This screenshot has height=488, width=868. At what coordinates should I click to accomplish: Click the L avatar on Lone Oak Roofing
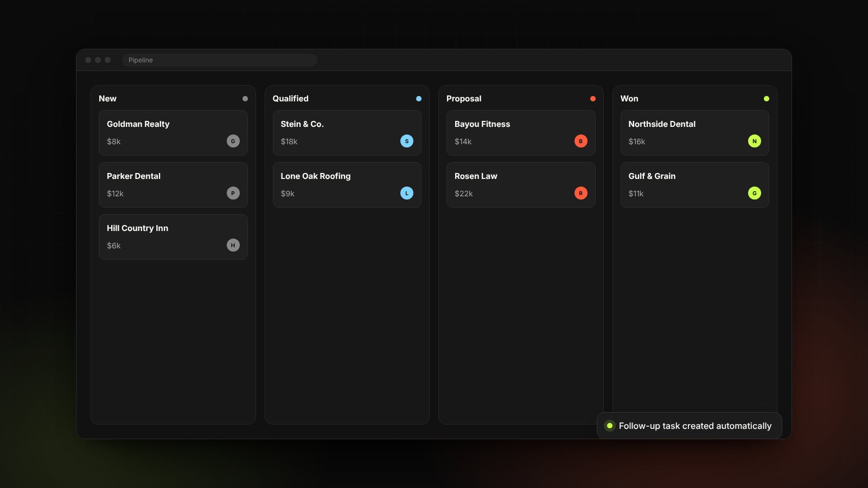[407, 193]
